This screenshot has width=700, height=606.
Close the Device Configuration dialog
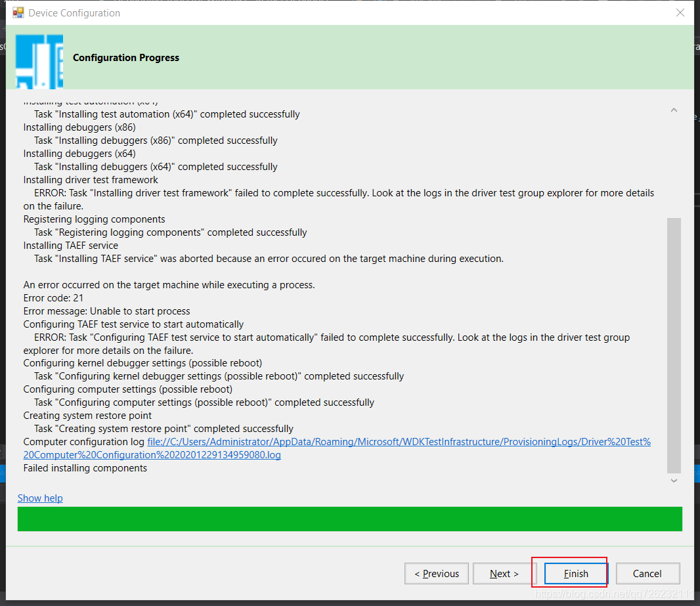click(x=680, y=12)
